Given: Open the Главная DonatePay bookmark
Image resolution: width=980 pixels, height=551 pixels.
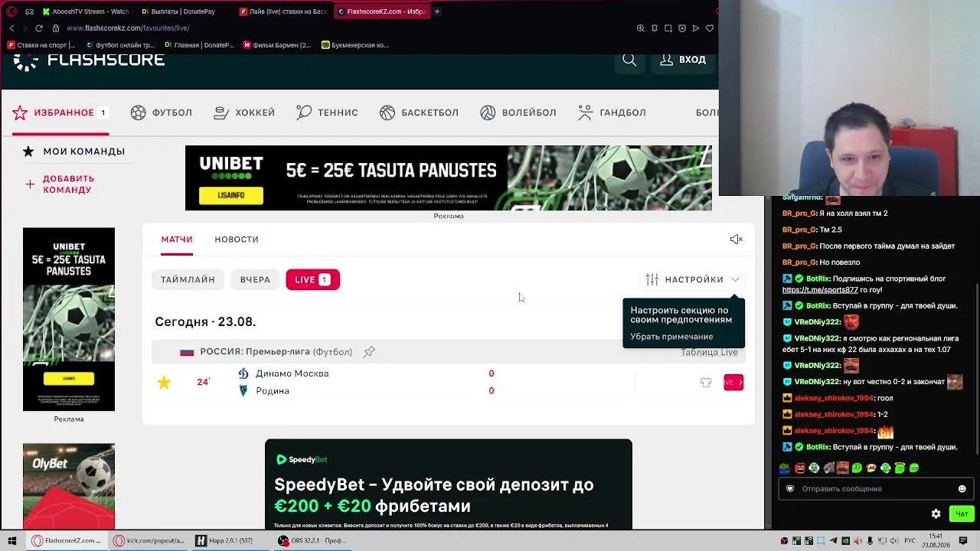Looking at the screenshot, I should [199, 45].
